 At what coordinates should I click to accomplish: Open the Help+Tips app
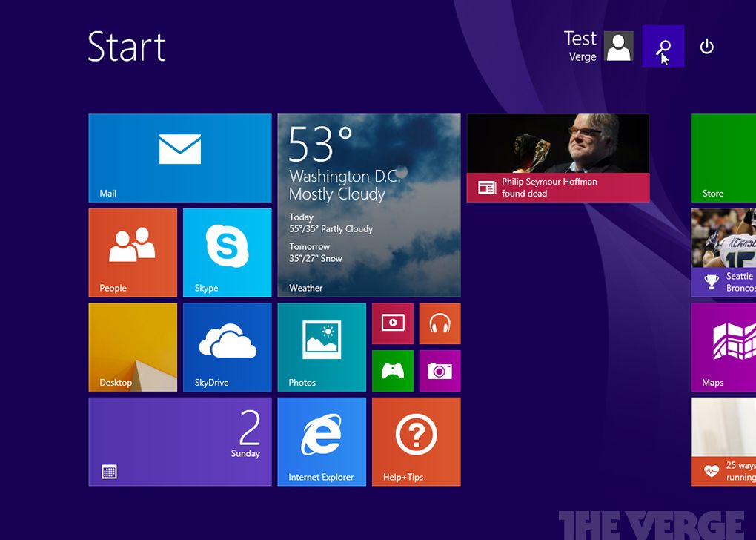pyautogui.click(x=416, y=441)
